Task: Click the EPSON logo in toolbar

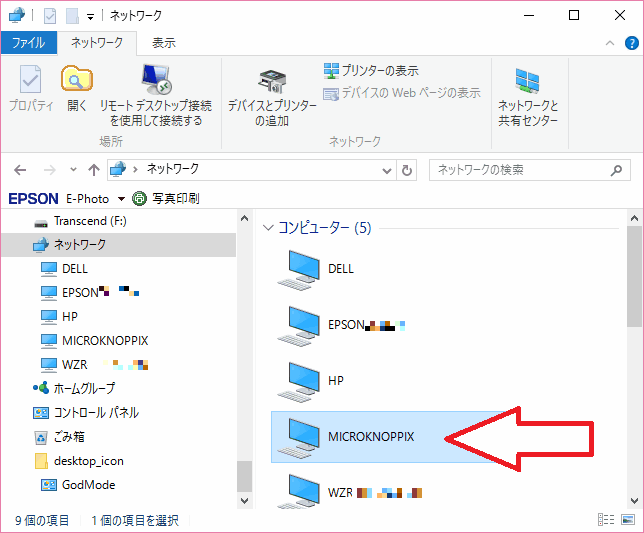Action: (x=33, y=199)
